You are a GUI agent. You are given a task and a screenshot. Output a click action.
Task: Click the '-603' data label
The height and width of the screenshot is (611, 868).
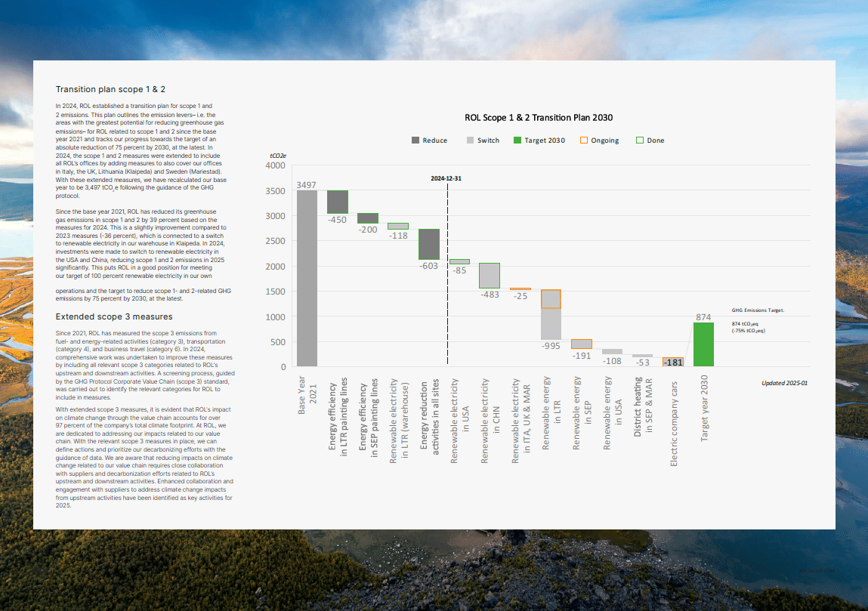[x=428, y=266]
